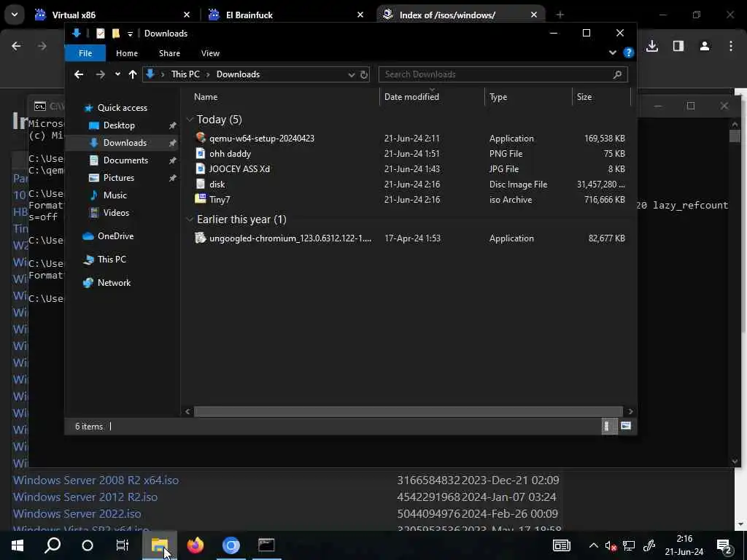Open browser profile icon

(x=705, y=46)
